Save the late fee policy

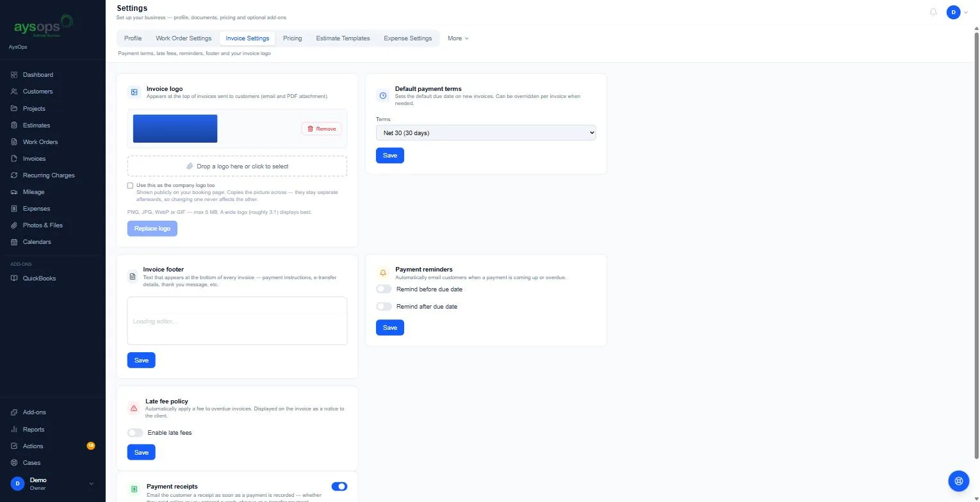[x=141, y=453]
